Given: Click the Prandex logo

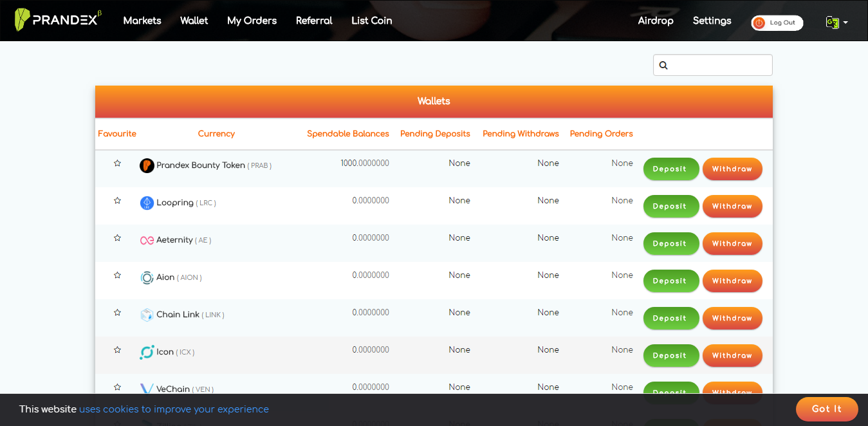Looking at the screenshot, I should [59, 20].
